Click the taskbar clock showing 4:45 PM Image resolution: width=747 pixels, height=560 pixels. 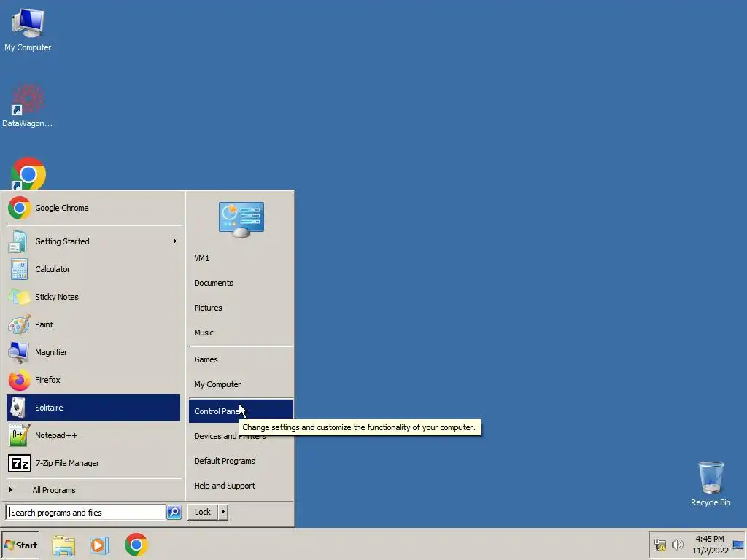[710, 545]
